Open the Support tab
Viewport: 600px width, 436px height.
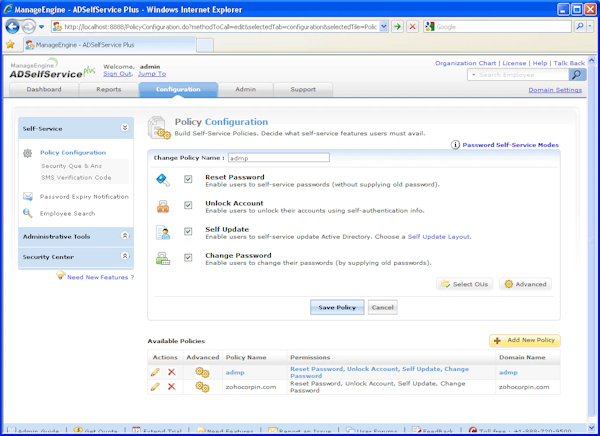[x=303, y=90]
